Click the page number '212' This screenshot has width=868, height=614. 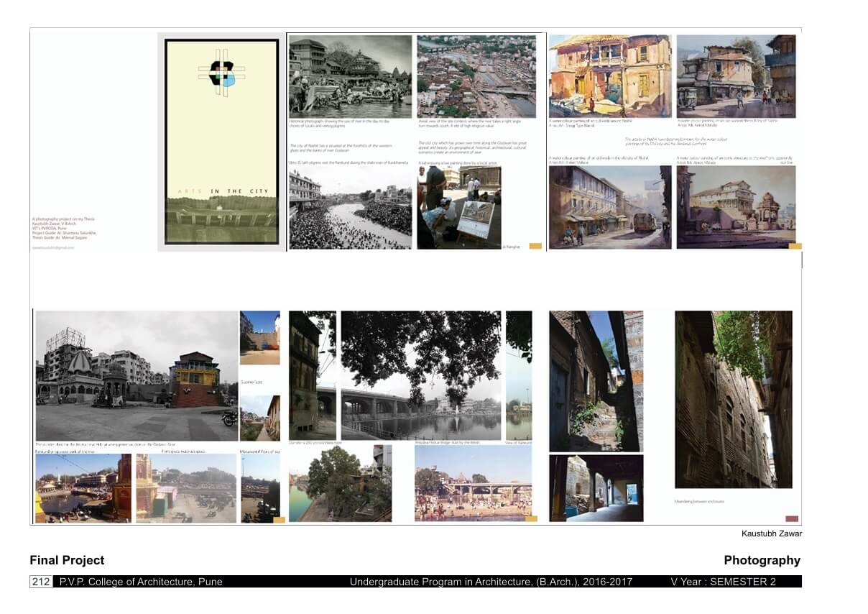point(41,582)
